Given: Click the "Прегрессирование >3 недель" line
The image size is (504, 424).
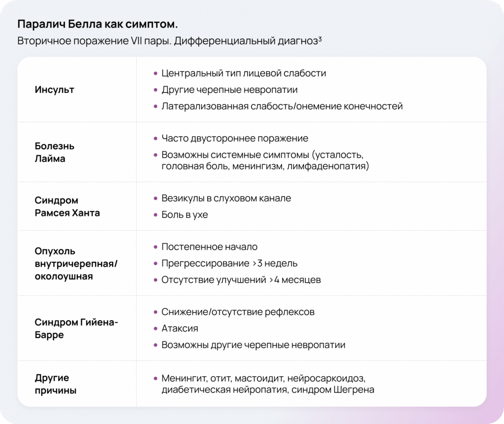Looking at the screenshot, I should coord(229,264).
